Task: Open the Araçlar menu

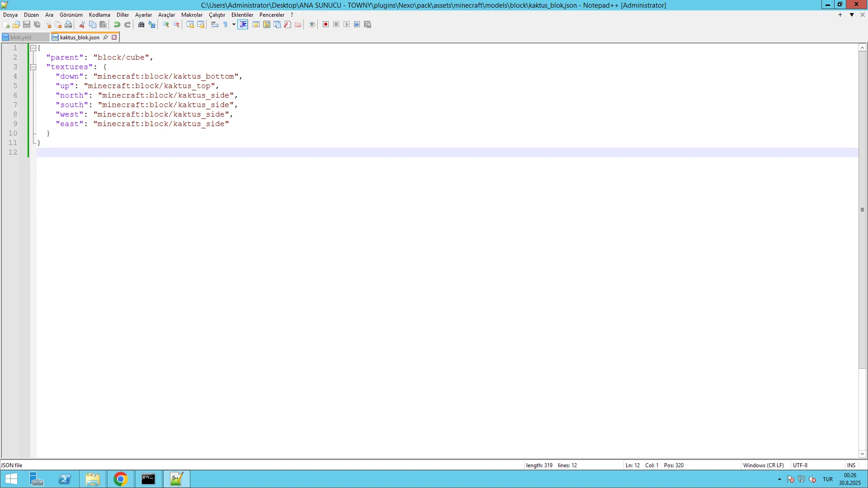Action: (166, 15)
